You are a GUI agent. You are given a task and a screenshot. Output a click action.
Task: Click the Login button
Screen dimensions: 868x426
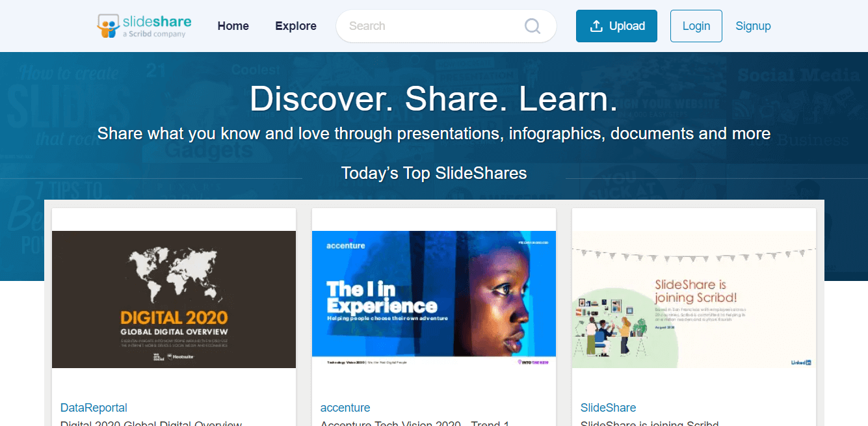click(696, 26)
